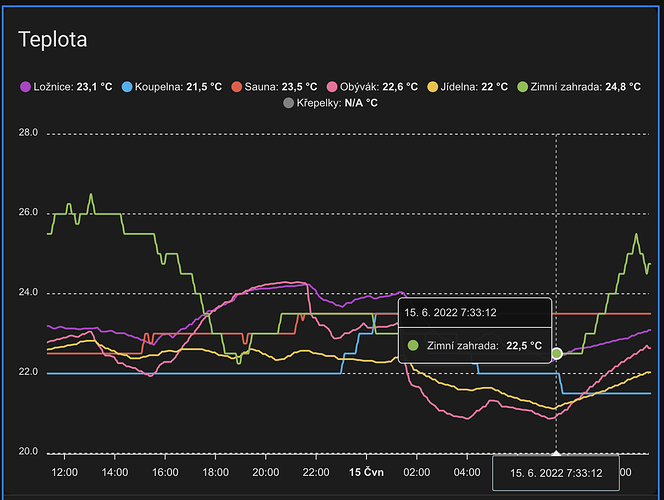Viewport: 664px width, 500px height.
Task: Click the x-axis timestamp tooltip box
Action: 556,473
